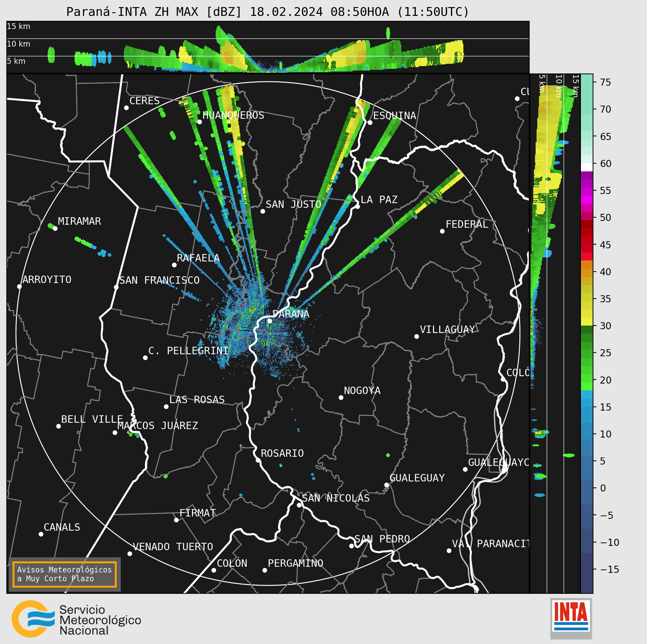Click the INTA logo

tap(571, 618)
